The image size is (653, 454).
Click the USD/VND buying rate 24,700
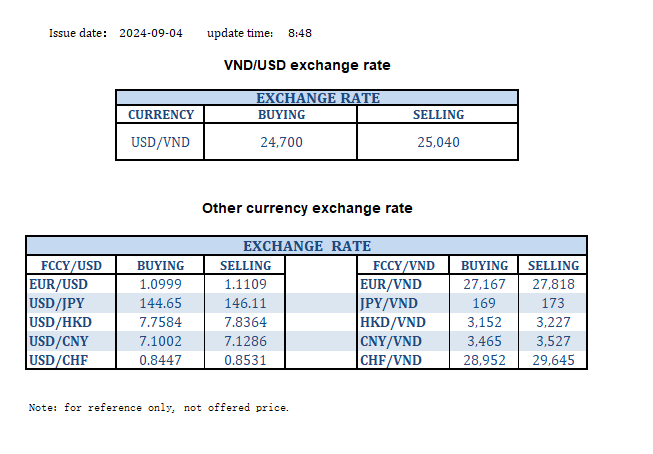pyautogui.click(x=281, y=142)
